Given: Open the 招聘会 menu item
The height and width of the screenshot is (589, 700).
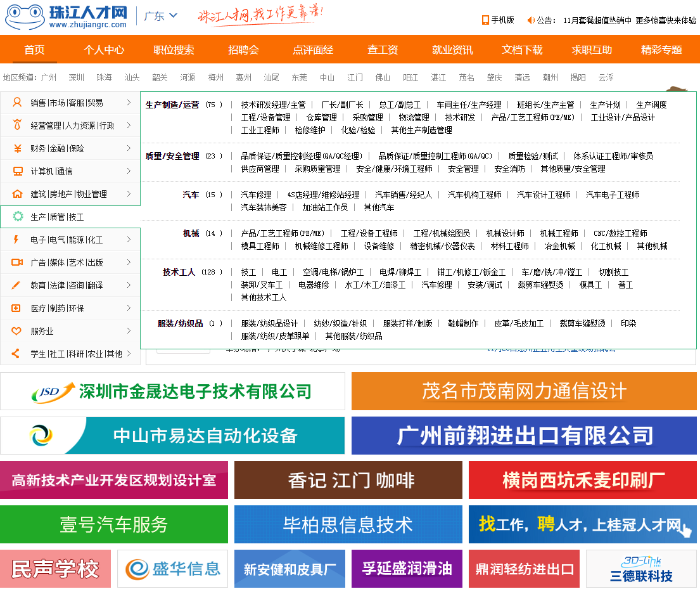Looking at the screenshot, I should click(x=243, y=49).
